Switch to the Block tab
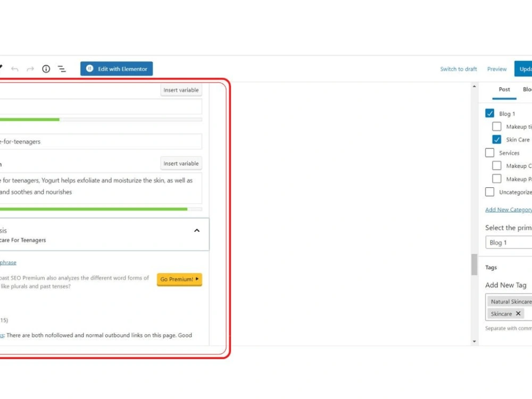Screen dimensions: 532x399 click(x=527, y=89)
